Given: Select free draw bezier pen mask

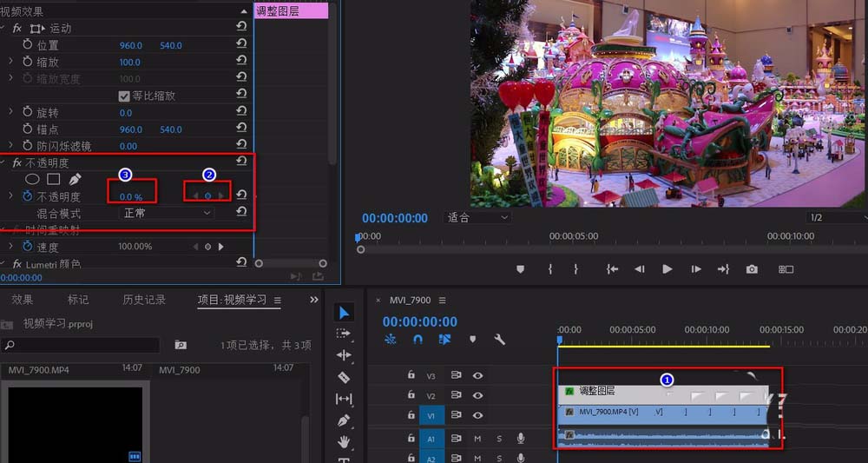Looking at the screenshot, I should coord(75,179).
